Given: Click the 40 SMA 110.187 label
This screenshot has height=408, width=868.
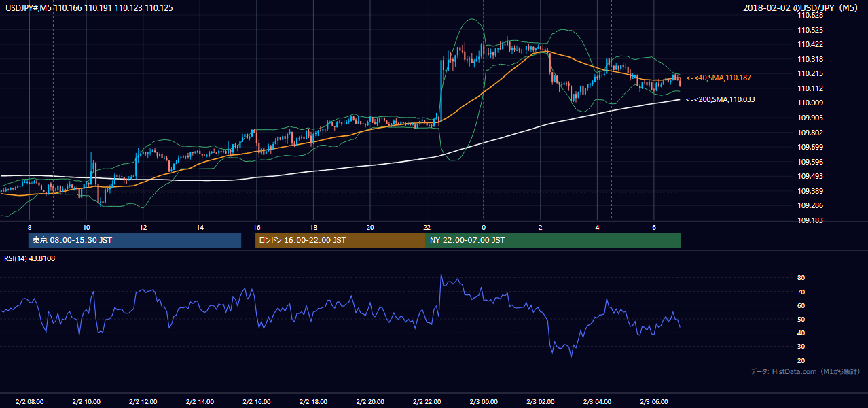Looking at the screenshot, I should (x=718, y=78).
